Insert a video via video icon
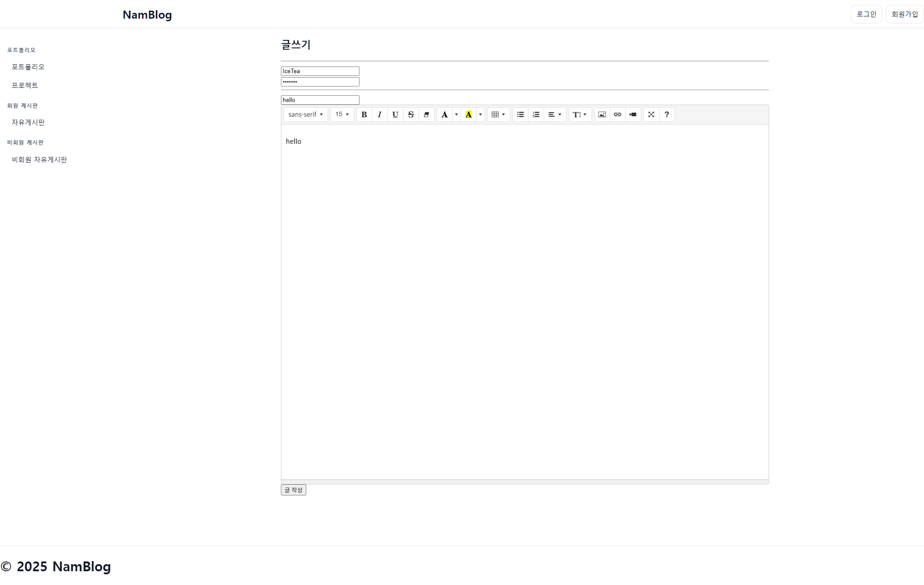The height and width of the screenshot is (585, 924). pos(633,114)
